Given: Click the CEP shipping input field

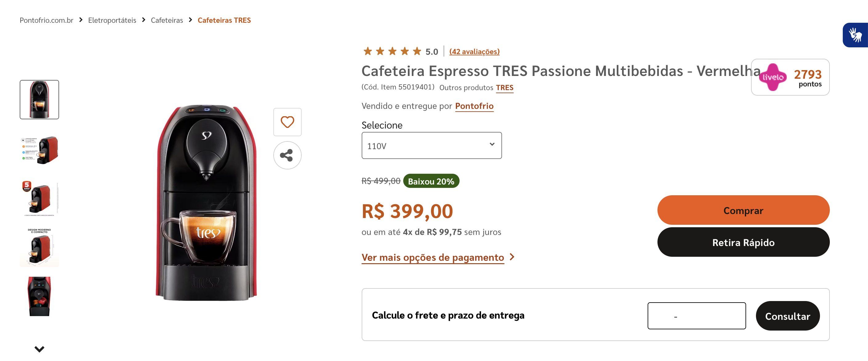Looking at the screenshot, I should 697,315.
